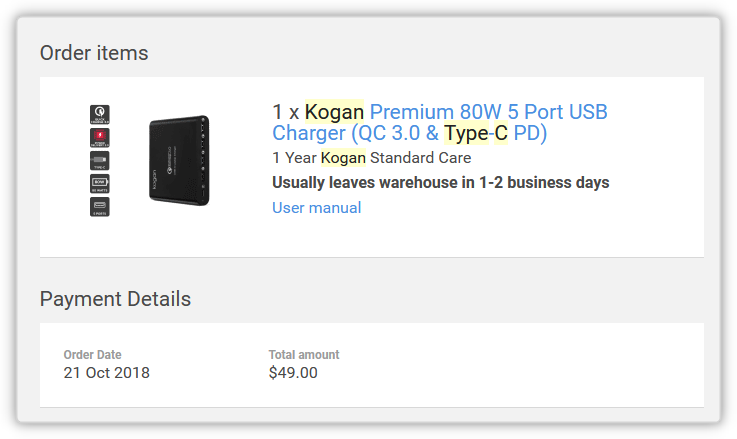This screenshot has height=439, width=737.
Task: Click the 5 Ports badge icon
Action: click(100, 207)
